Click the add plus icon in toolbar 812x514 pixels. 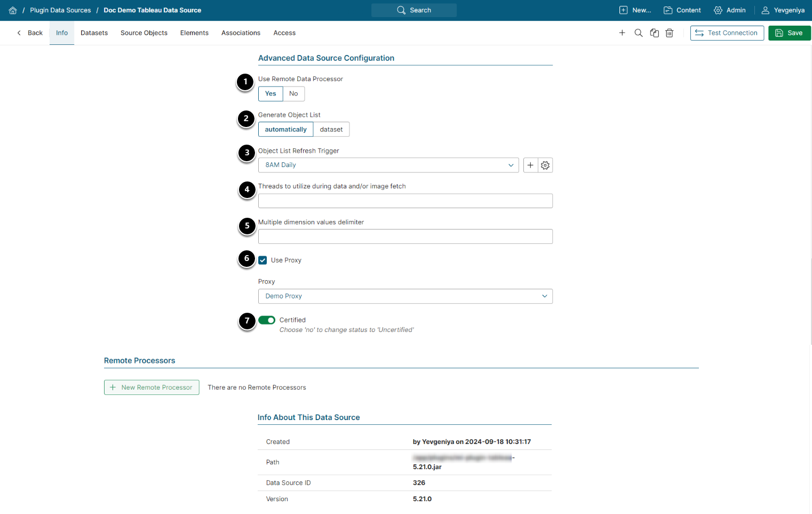click(622, 33)
